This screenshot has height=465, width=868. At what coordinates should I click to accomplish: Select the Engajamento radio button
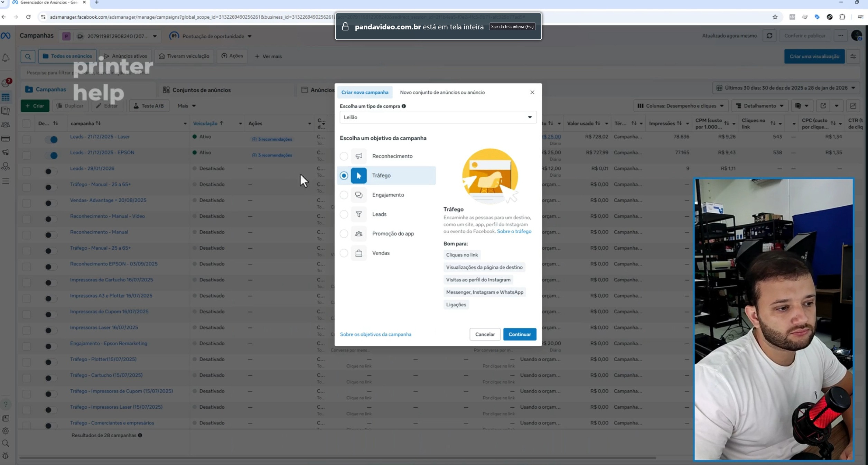[x=344, y=195]
